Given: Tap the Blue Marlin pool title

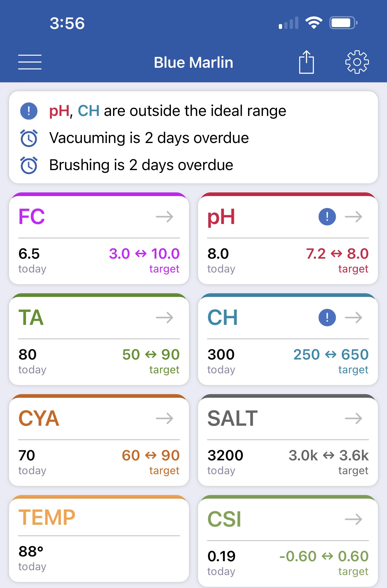Looking at the screenshot, I should coord(193,63).
